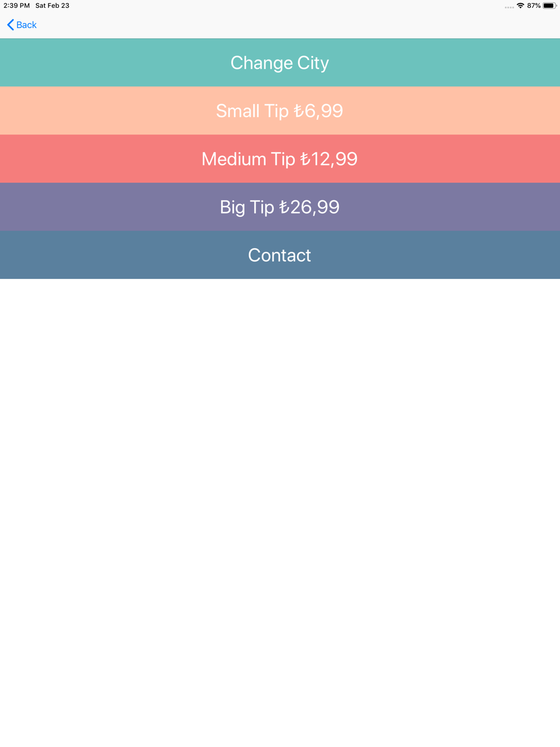Click the teal Change City bar

coord(280,63)
